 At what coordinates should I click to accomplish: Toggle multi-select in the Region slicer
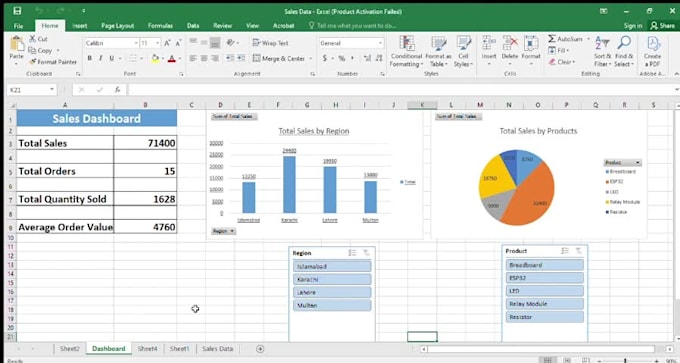tap(352, 253)
